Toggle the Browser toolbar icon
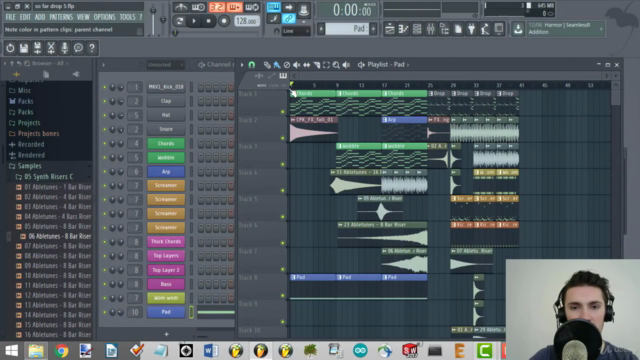The height and width of the screenshot is (360, 640). 444,29
